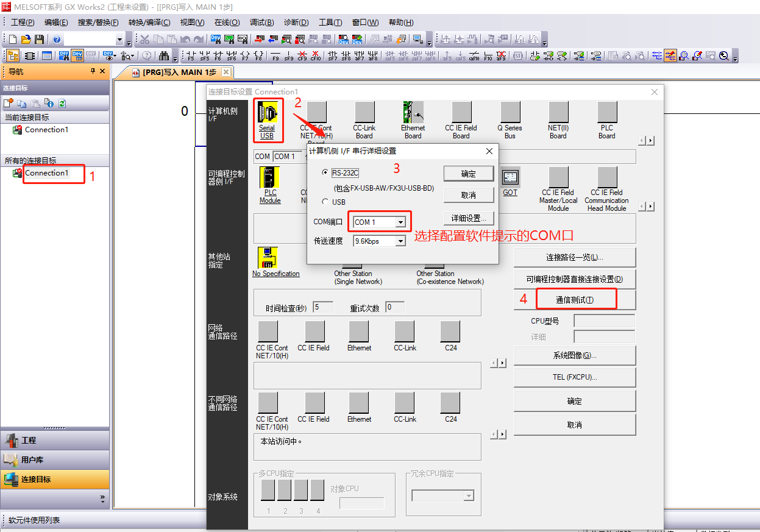Click the 通信测试(T) button
The height and width of the screenshot is (532, 760).
click(575, 300)
